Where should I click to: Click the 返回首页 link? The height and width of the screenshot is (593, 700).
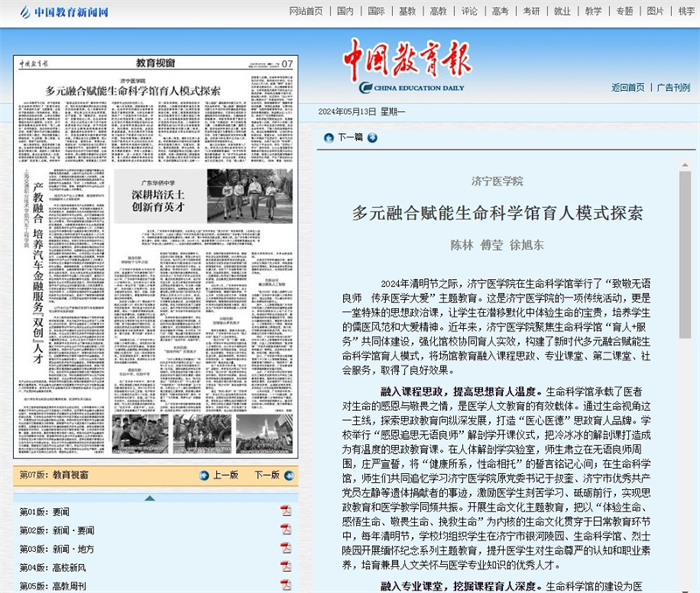[627, 87]
